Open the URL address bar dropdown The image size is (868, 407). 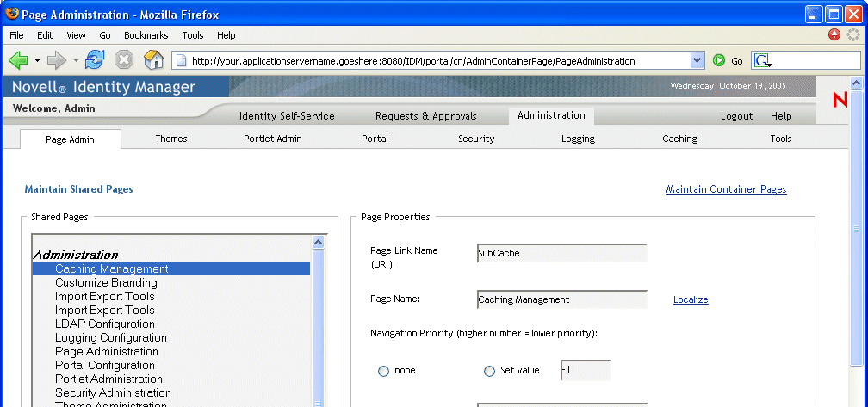click(x=697, y=61)
